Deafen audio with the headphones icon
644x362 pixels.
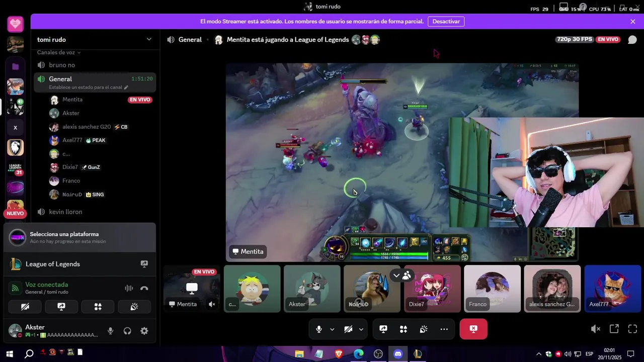(x=127, y=331)
